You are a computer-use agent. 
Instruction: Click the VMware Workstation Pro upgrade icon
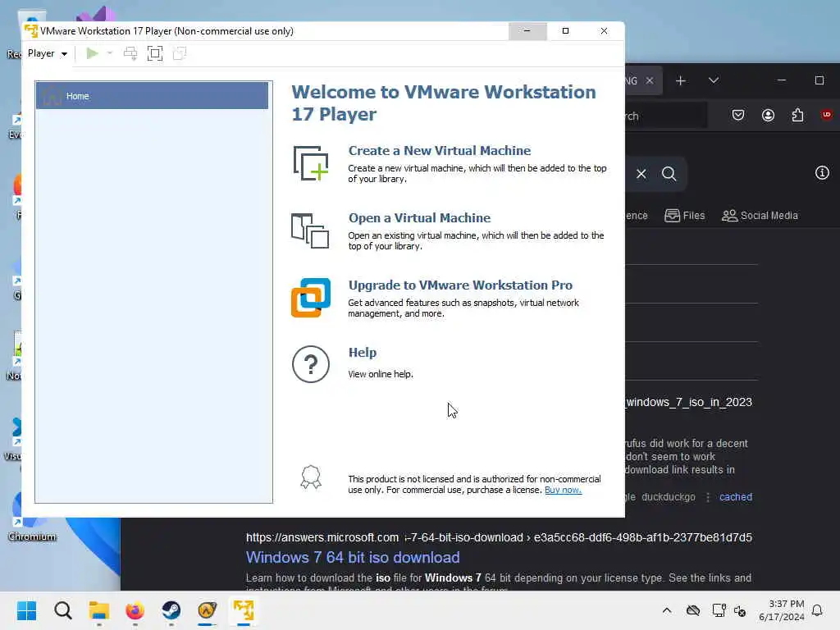311,298
